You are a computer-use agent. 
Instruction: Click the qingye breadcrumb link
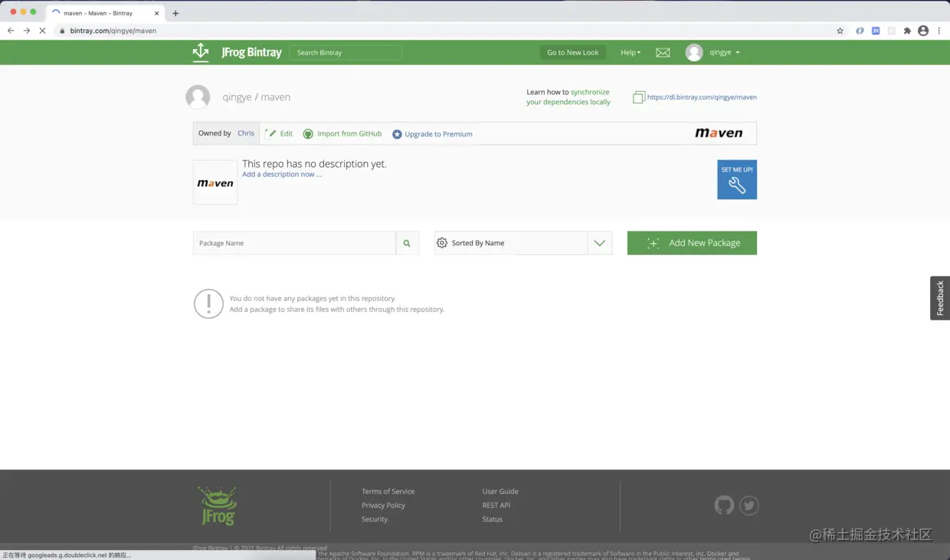pyautogui.click(x=237, y=97)
